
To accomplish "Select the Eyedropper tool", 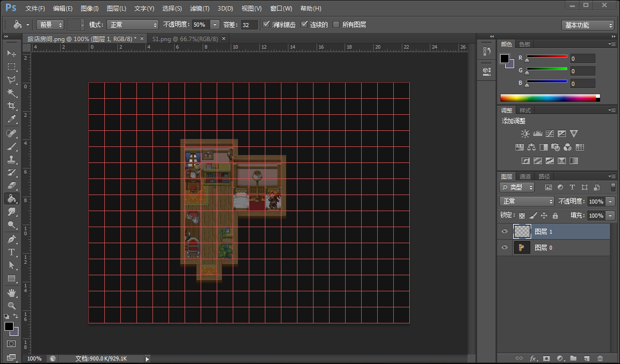I will click(x=11, y=119).
